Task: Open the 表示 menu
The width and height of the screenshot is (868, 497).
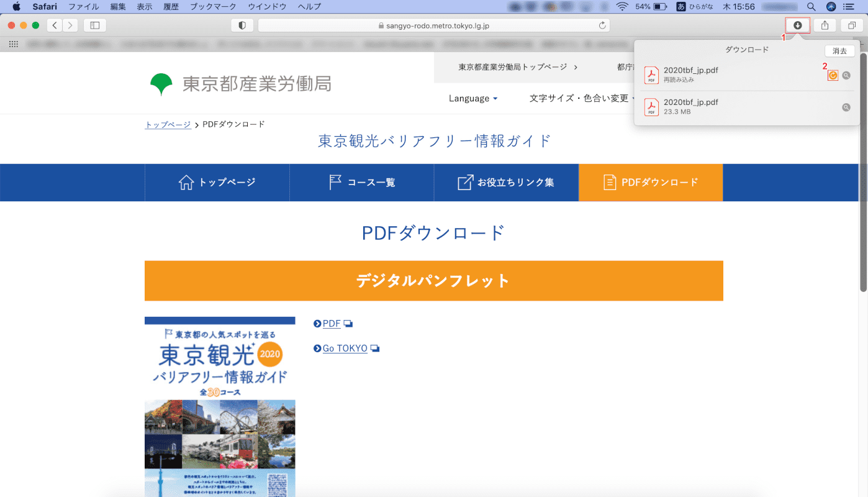Action: point(145,7)
